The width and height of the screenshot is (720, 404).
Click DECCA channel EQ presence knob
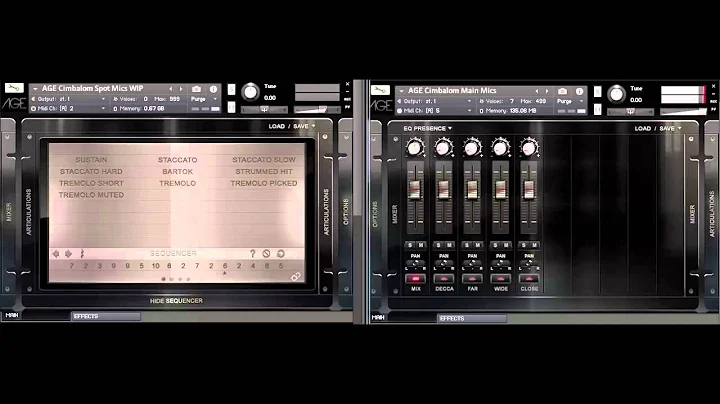pyautogui.click(x=444, y=148)
